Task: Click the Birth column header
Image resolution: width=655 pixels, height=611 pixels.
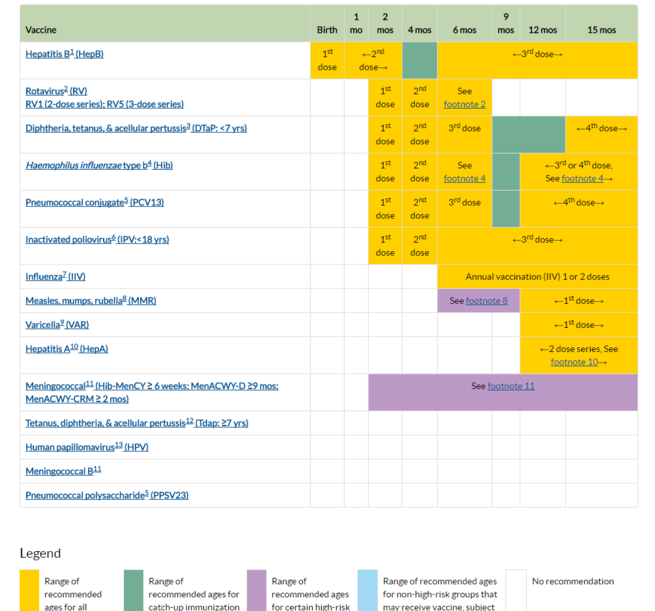Action: [327, 23]
